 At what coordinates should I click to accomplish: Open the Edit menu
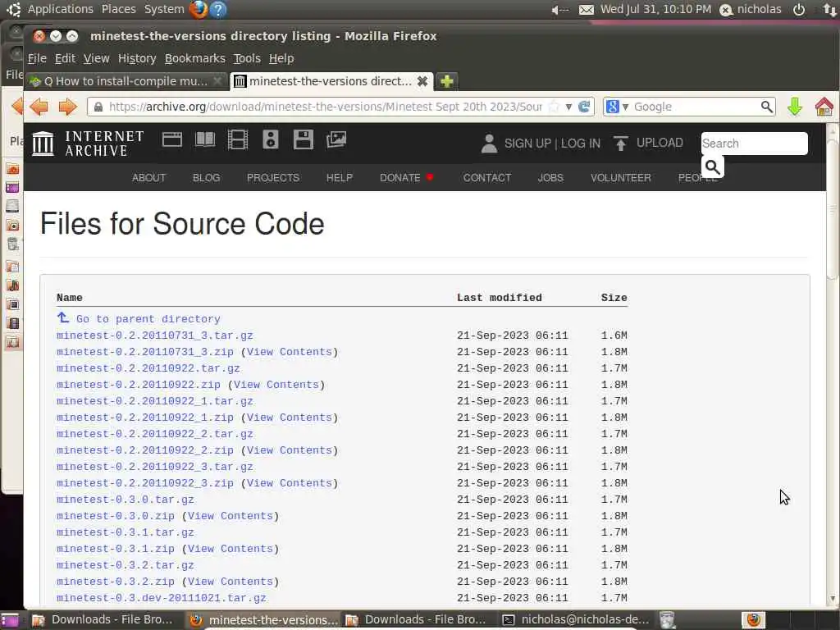coord(65,58)
